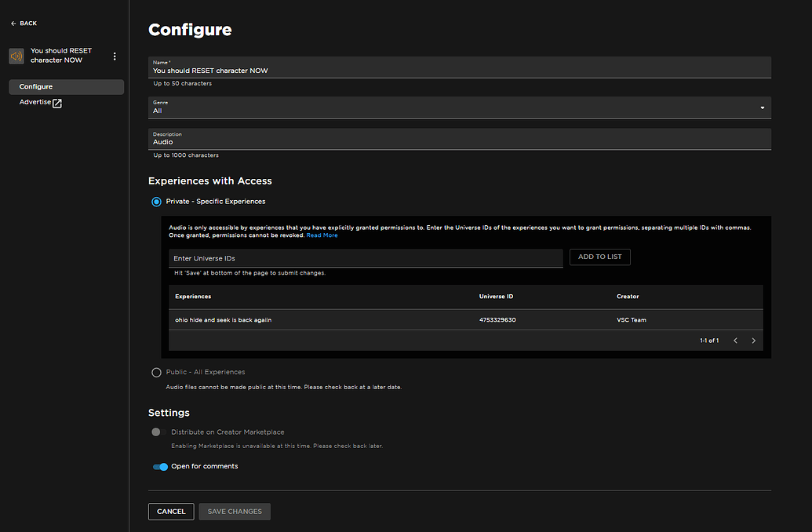Viewport: 812px width, 532px height.
Task: Go to next page of experiences
Action: (x=754, y=341)
